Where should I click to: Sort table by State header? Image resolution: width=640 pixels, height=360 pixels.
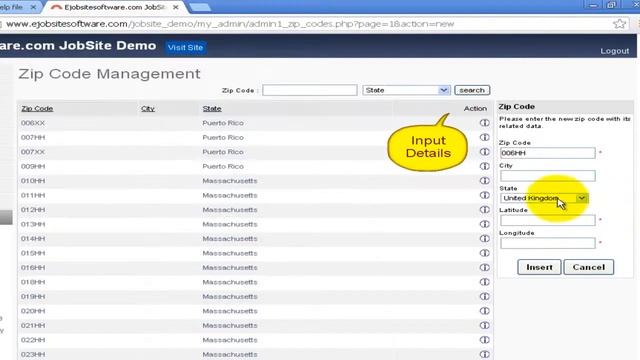pyautogui.click(x=212, y=109)
